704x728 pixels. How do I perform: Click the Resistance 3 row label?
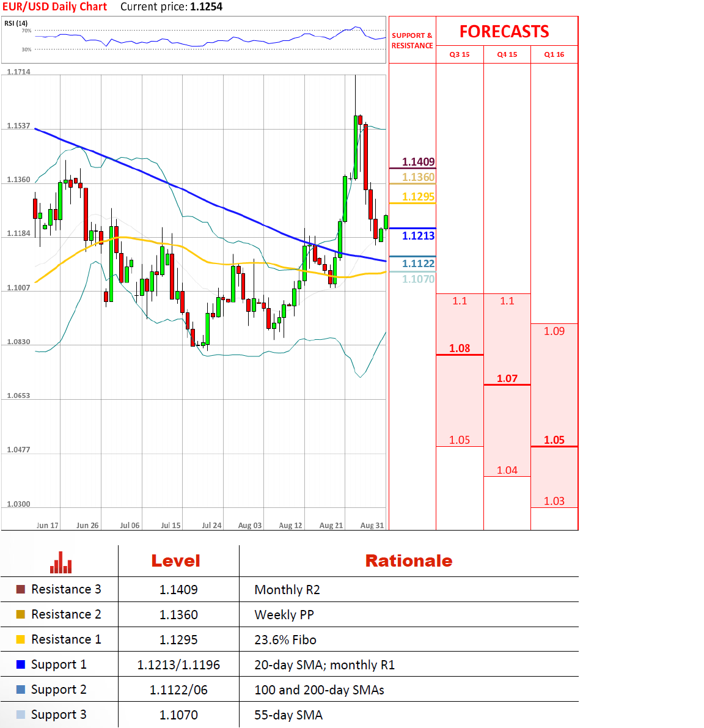click(x=66, y=589)
